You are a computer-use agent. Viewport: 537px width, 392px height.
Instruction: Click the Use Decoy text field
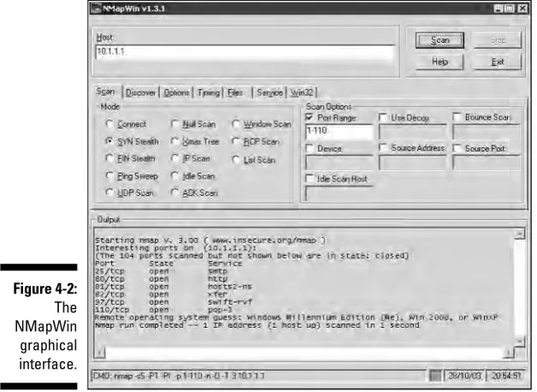413,132
